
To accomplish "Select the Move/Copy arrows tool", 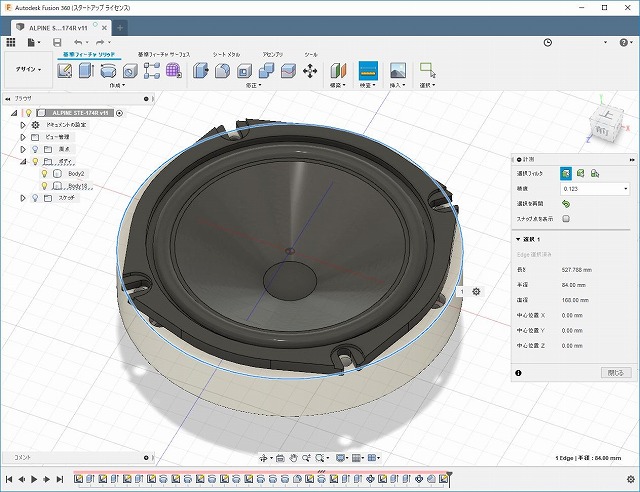I will pos(310,71).
